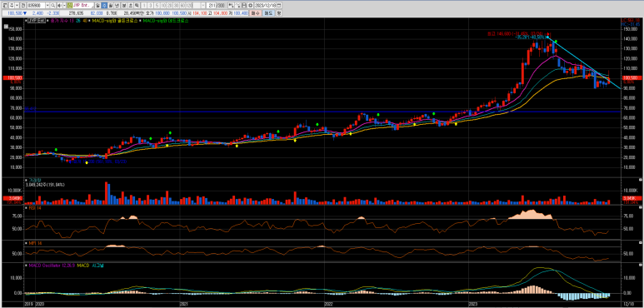Viewport: 644px width, 308px height.
Task: Click the 28,456백만 trading value
Action: coord(133,13)
